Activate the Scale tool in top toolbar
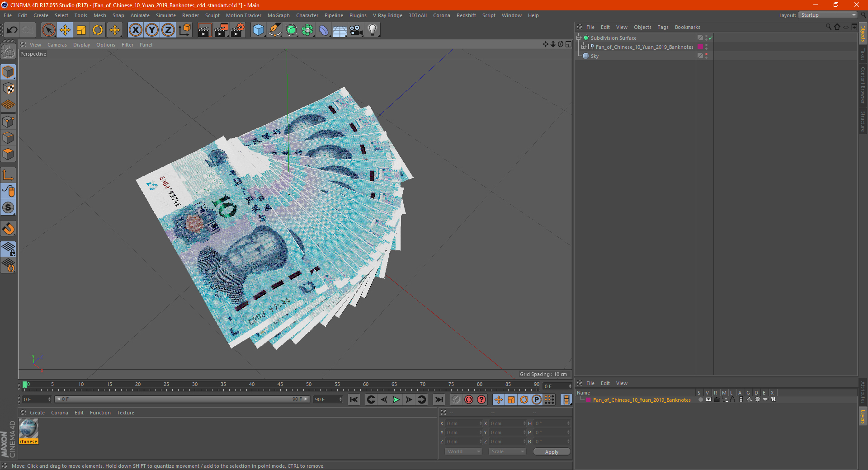 (x=81, y=30)
